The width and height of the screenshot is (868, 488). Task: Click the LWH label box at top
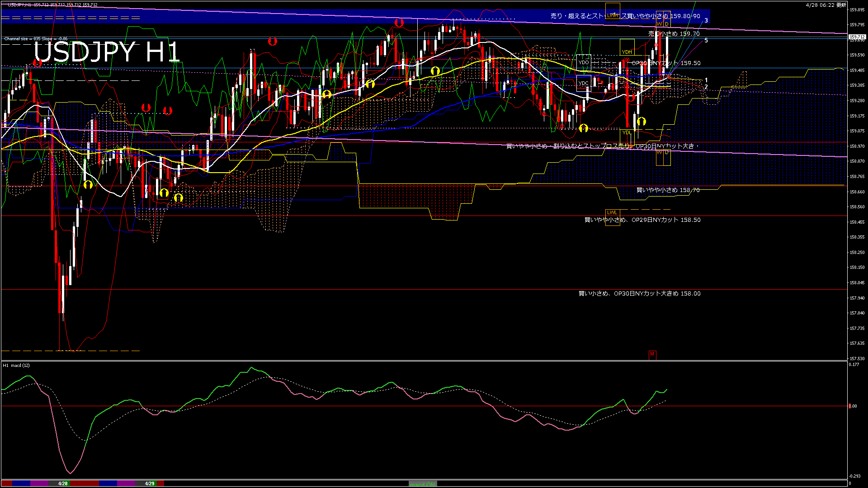(612, 15)
